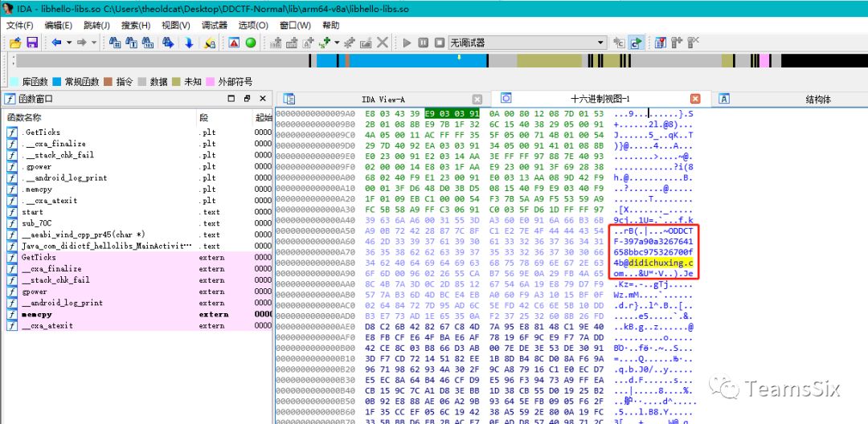Select __aeabi_wind_cpp_pr45(char *) function
The width and height of the screenshot is (868, 424).
click(139, 234)
